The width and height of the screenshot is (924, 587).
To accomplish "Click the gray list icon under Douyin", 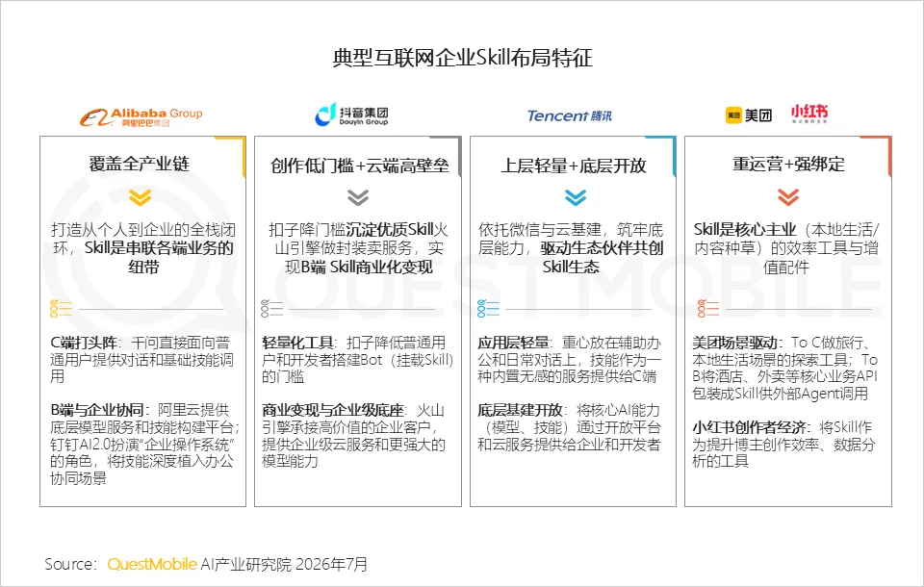I will 271,309.
